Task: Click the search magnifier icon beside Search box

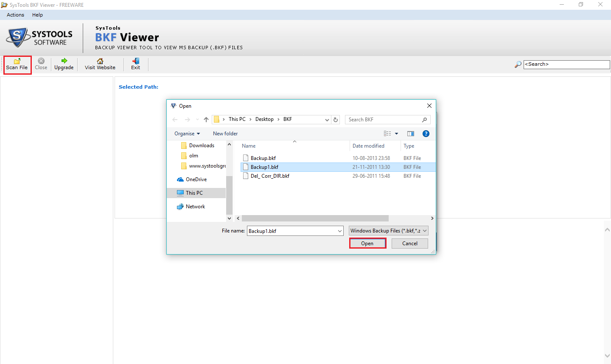Action: 518,64
